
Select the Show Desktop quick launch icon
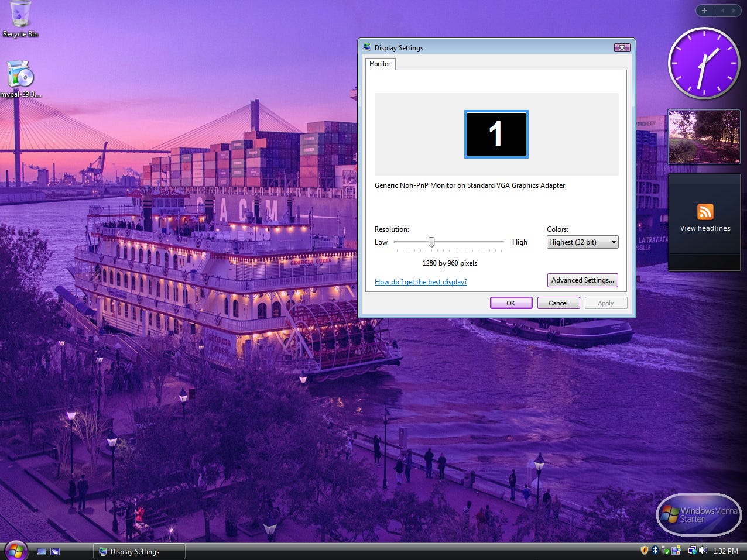pyautogui.click(x=42, y=551)
